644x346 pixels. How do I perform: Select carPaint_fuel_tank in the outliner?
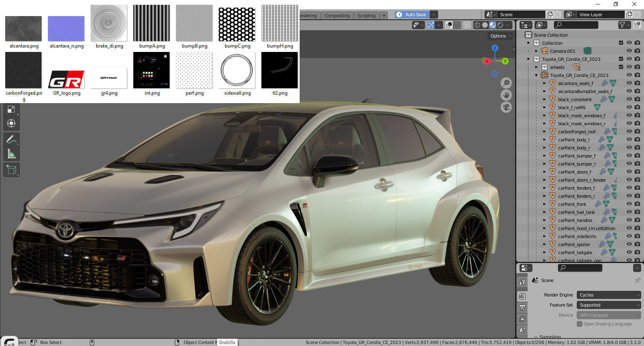click(576, 212)
